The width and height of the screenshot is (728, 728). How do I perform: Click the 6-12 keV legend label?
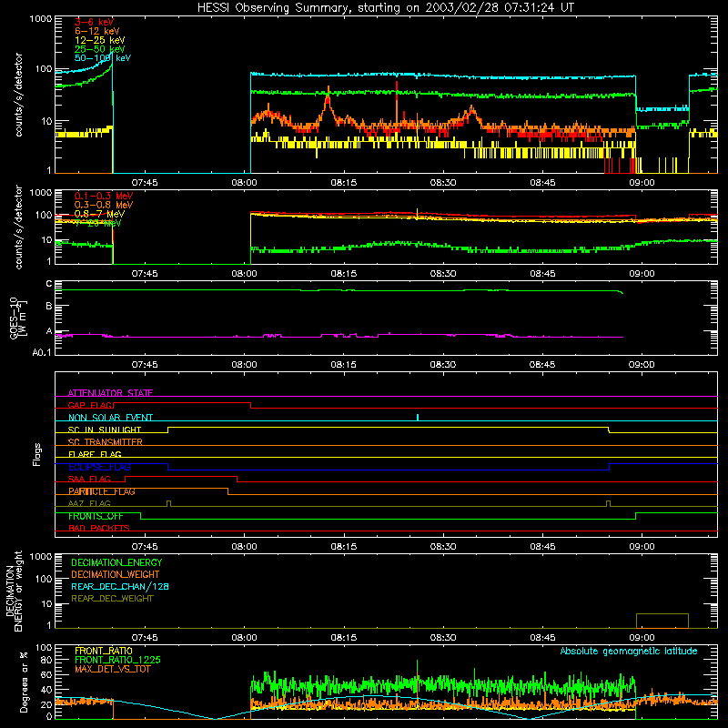[x=96, y=31]
